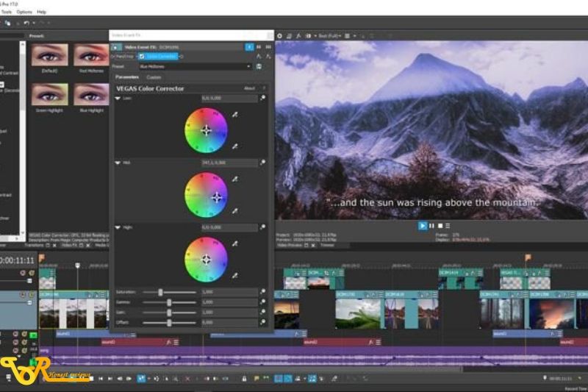The width and height of the screenshot is (588, 392).
Task: Animate the Saturation parameter
Action: coord(263,291)
